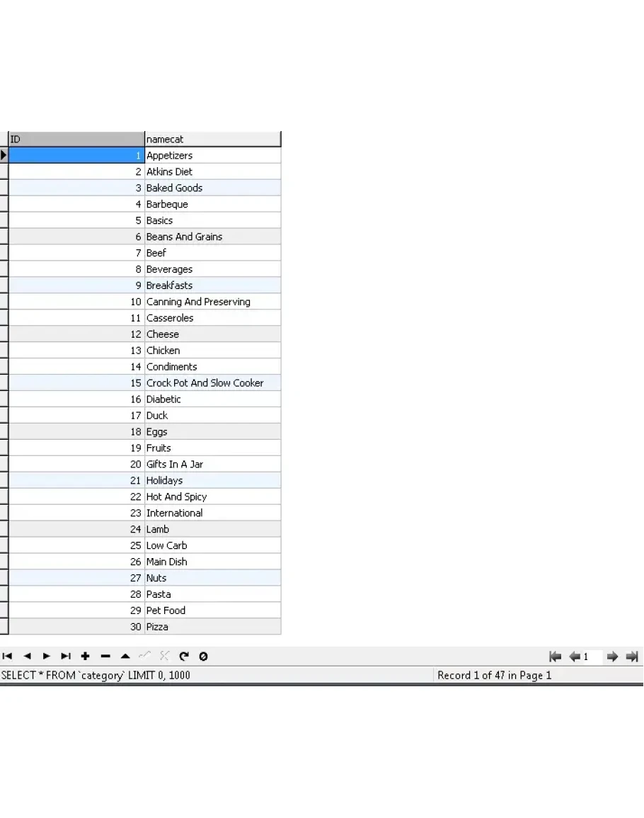Screen dimensions: 644x818
Task: Click the edit record triangle icon
Action: pos(125,657)
